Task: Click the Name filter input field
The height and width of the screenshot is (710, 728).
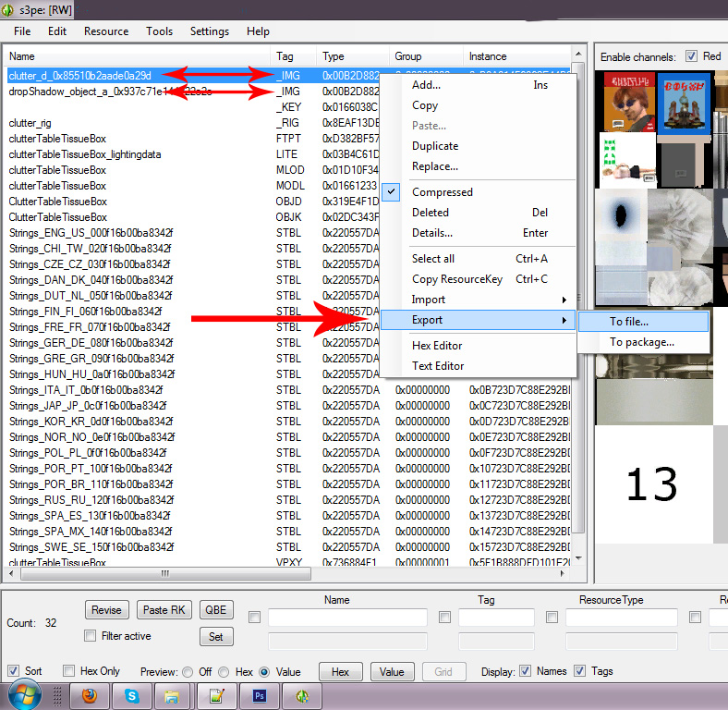Action: pos(347,618)
